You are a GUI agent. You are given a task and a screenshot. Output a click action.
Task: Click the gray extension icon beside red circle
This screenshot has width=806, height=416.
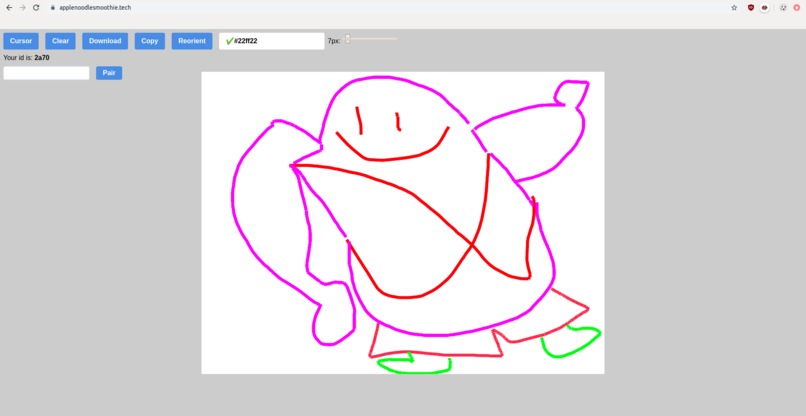783,8
